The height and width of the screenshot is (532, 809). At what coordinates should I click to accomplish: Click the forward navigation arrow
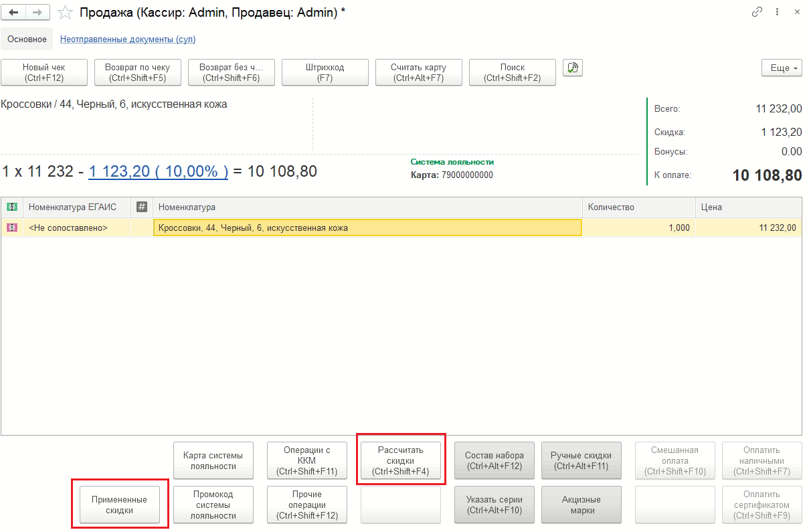(37, 12)
